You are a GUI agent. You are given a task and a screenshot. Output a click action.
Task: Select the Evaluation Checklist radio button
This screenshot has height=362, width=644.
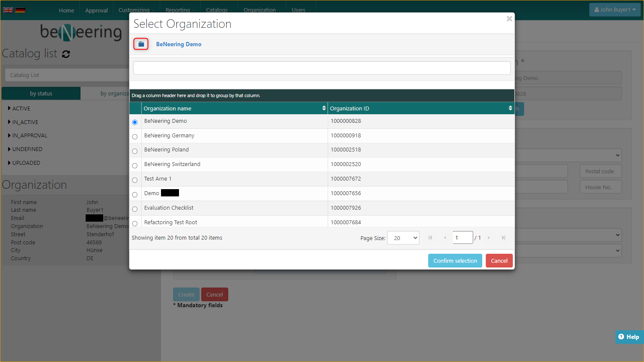click(135, 209)
